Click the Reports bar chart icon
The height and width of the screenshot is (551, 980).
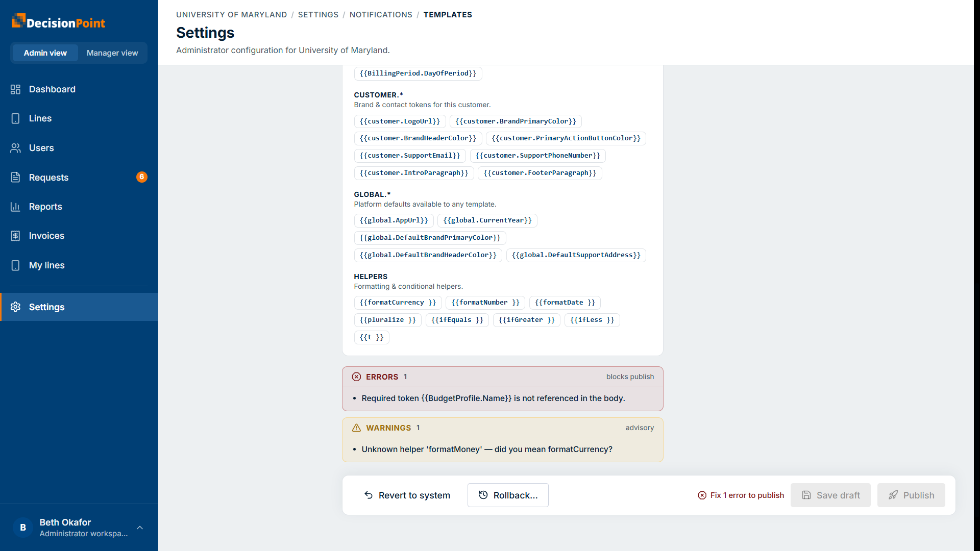[15, 207]
